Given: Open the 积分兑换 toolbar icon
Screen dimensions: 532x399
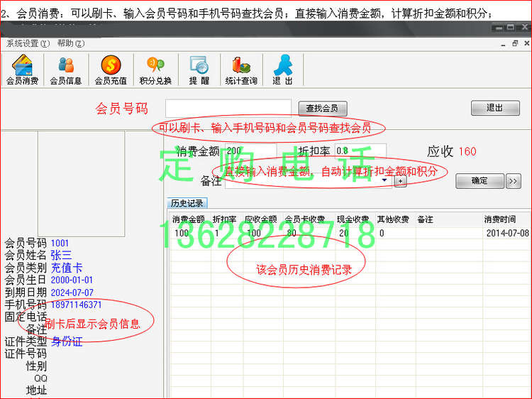Looking at the screenshot, I should [155, 70].
